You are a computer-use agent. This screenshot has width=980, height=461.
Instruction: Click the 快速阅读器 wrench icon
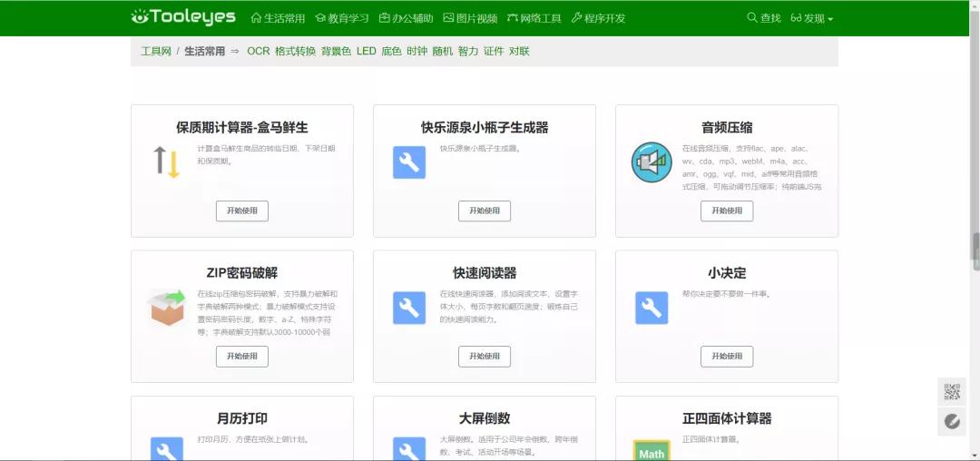409,308
